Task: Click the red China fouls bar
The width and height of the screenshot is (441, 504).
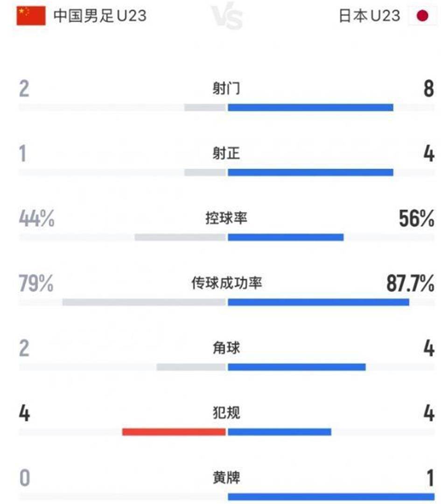Action: (174, 432)
